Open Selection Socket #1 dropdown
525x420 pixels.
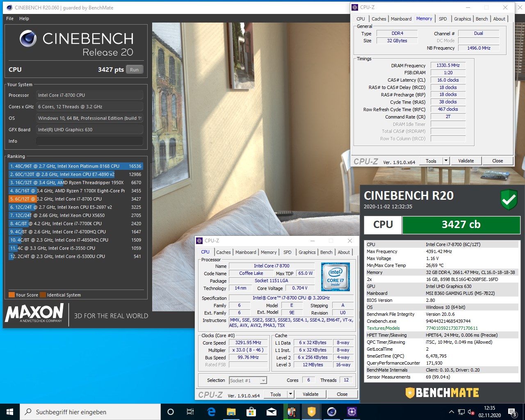pyautogui.click(x=248, y=381)
